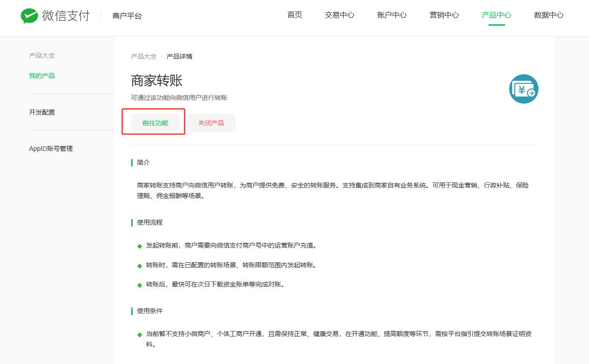Click the WeChat Pay green logo

pos(29,16)
